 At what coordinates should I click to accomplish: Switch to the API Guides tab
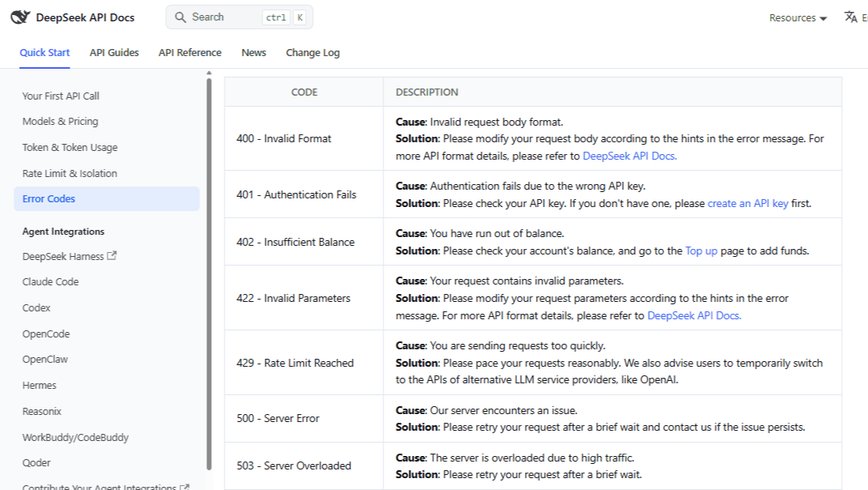114,53
